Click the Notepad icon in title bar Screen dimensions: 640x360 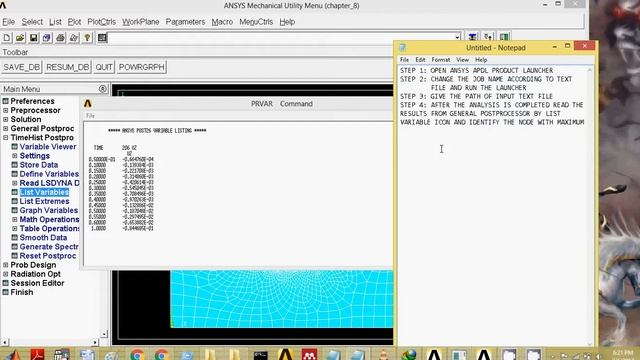tap(402, 48)
